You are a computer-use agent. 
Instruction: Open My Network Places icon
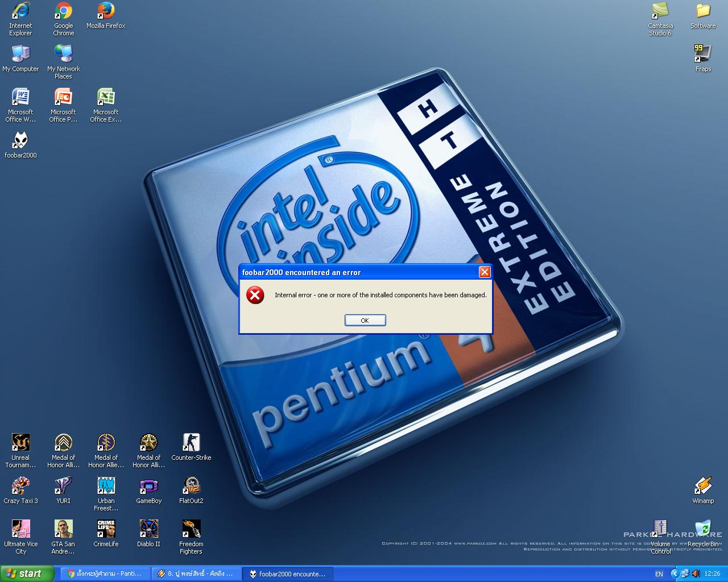pyautogui.click(x=63, y=62)
